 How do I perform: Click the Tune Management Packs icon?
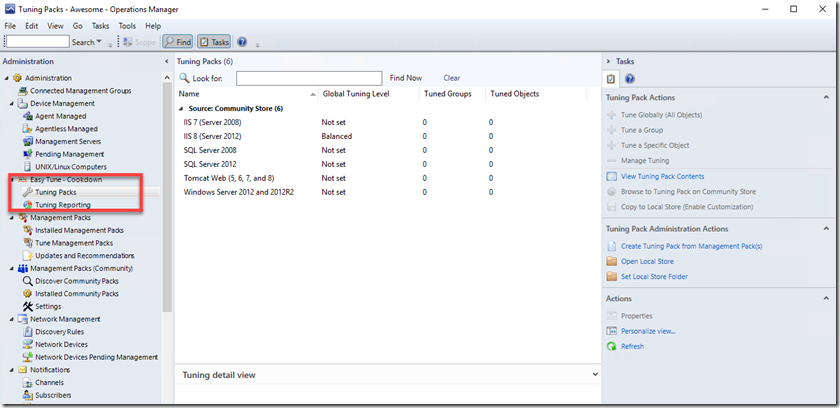28,243
